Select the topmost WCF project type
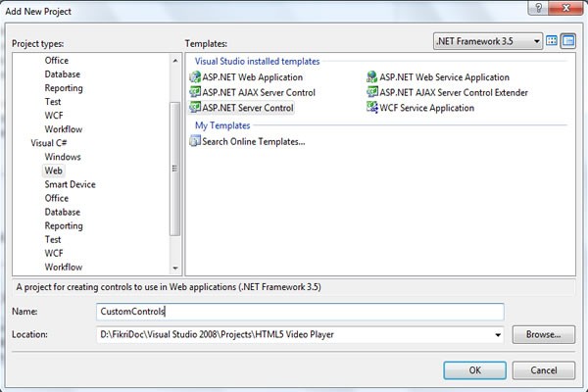This screenshot has height=392, width=588. (54, 116)
